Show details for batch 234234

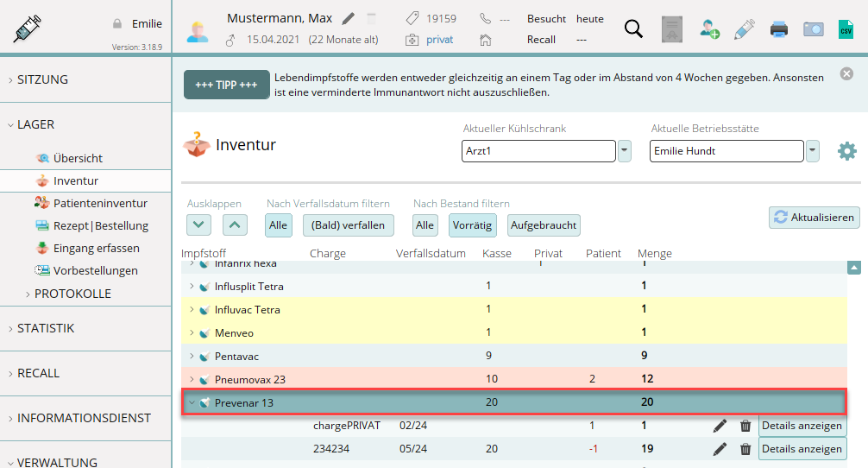802,449
